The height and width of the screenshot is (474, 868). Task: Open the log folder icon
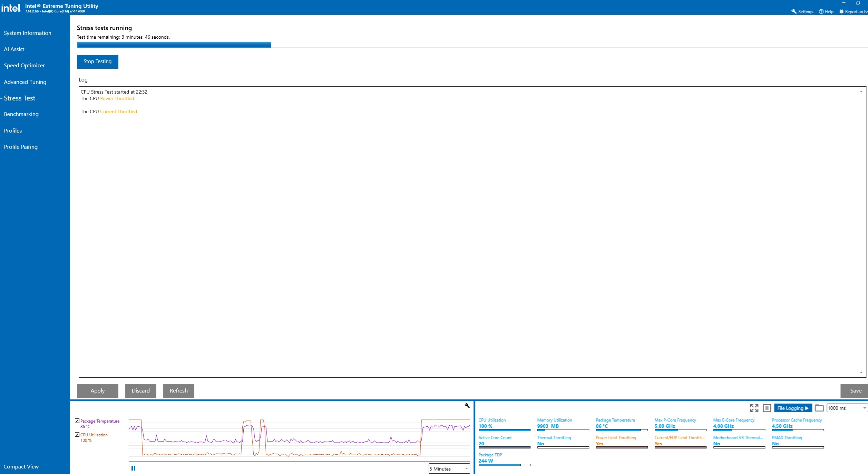[x=819, y=408]
